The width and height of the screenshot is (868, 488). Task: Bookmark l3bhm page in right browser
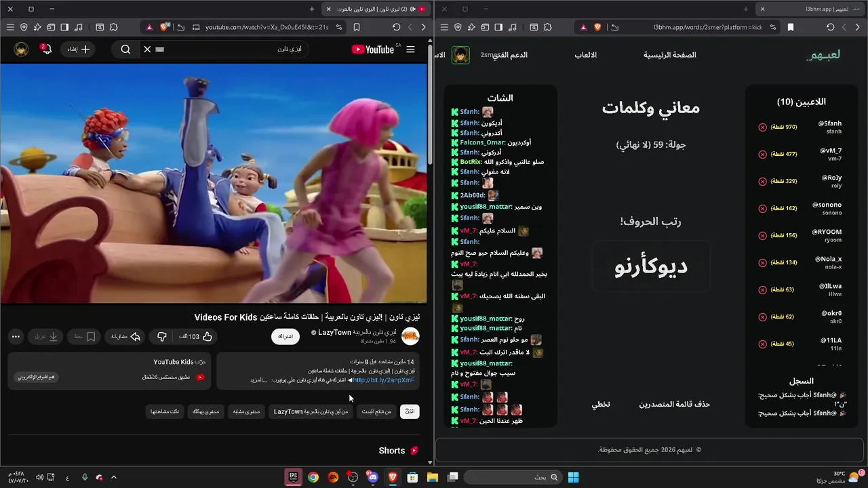coord(791,27)
